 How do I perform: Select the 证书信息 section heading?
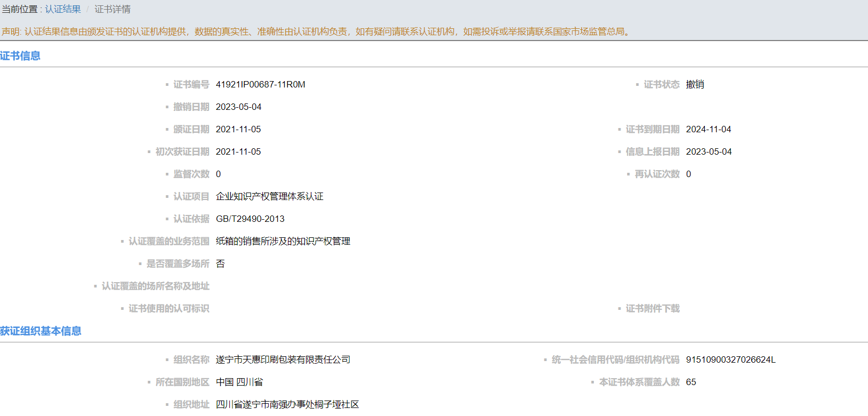coord(20,56)
